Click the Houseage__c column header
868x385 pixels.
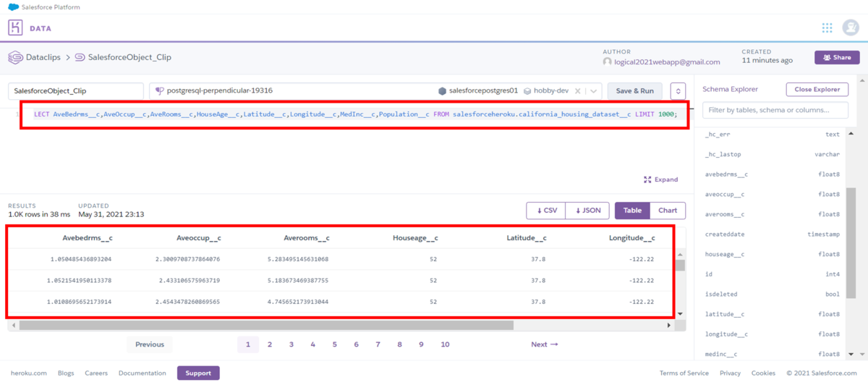click(415, 237)
